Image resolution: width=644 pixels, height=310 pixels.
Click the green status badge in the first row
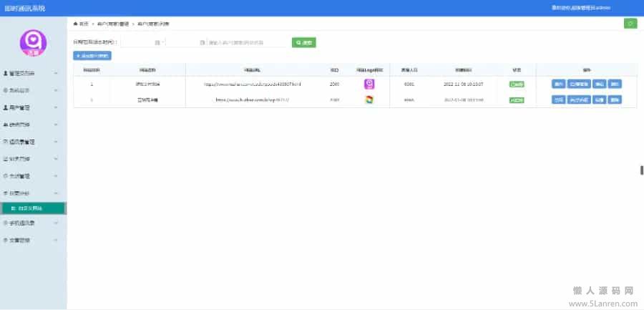click(x=517, y=84)
